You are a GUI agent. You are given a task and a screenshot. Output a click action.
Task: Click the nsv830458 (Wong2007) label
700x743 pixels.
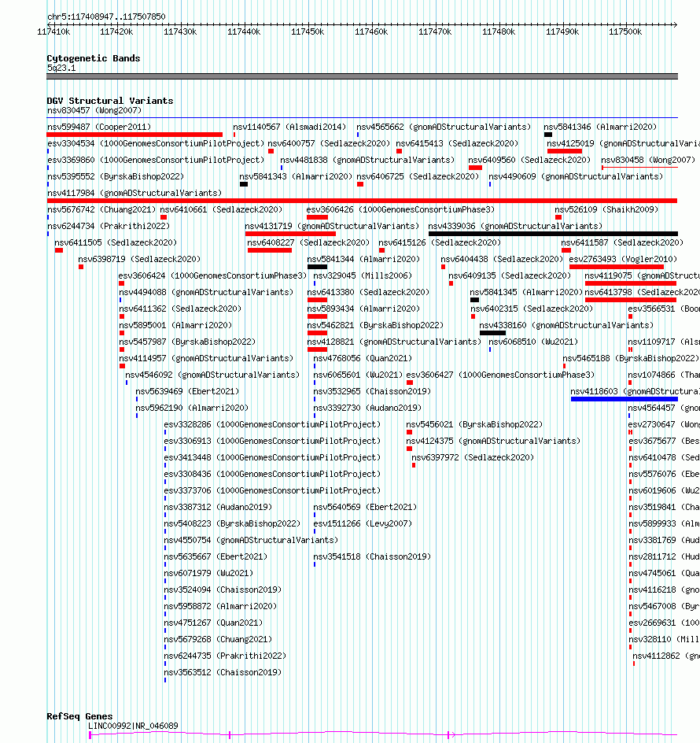[648, 160]
